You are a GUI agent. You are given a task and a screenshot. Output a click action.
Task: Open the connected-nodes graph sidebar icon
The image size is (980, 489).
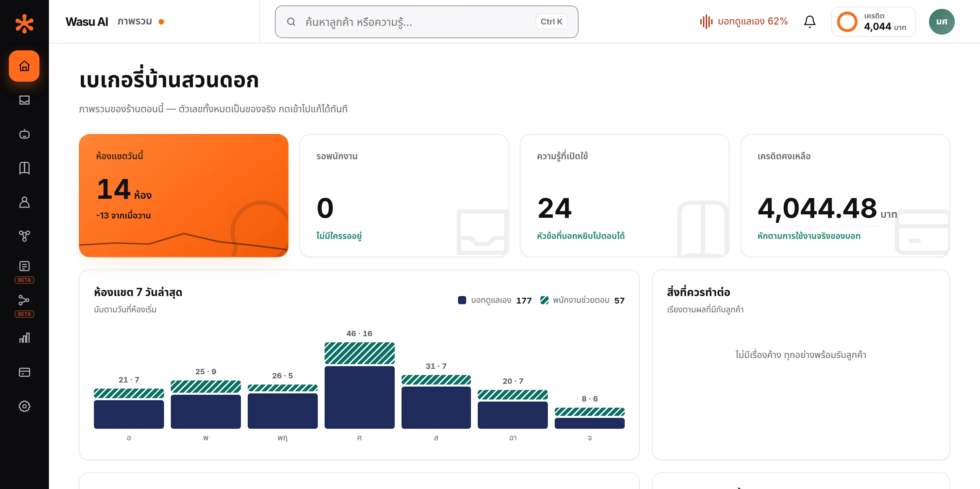click(x=24, y=236)
